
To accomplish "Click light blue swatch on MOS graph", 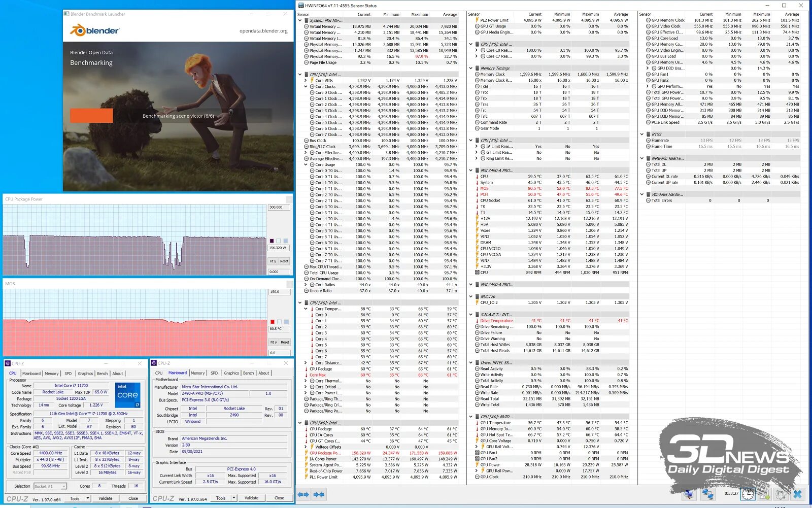I will tap(286, 322).
